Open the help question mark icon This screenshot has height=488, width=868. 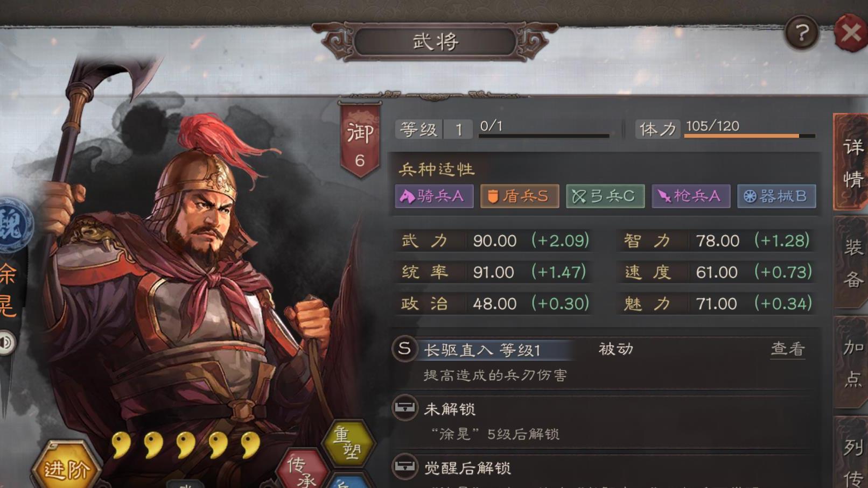coord(802,33)
